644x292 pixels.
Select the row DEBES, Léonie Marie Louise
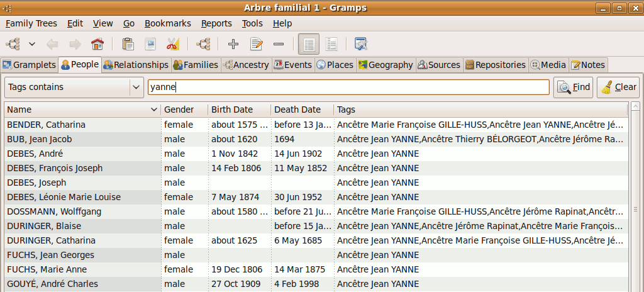[x=316, y=197]
